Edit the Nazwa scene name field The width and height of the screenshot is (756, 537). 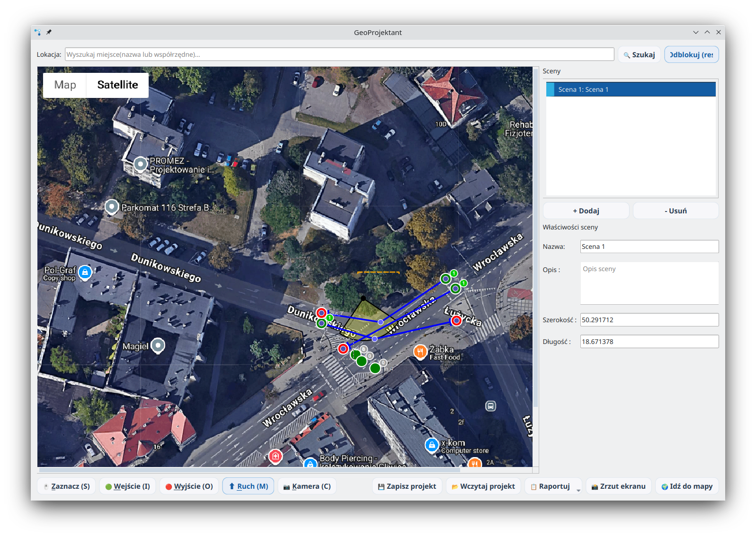[x=649, y=246]
